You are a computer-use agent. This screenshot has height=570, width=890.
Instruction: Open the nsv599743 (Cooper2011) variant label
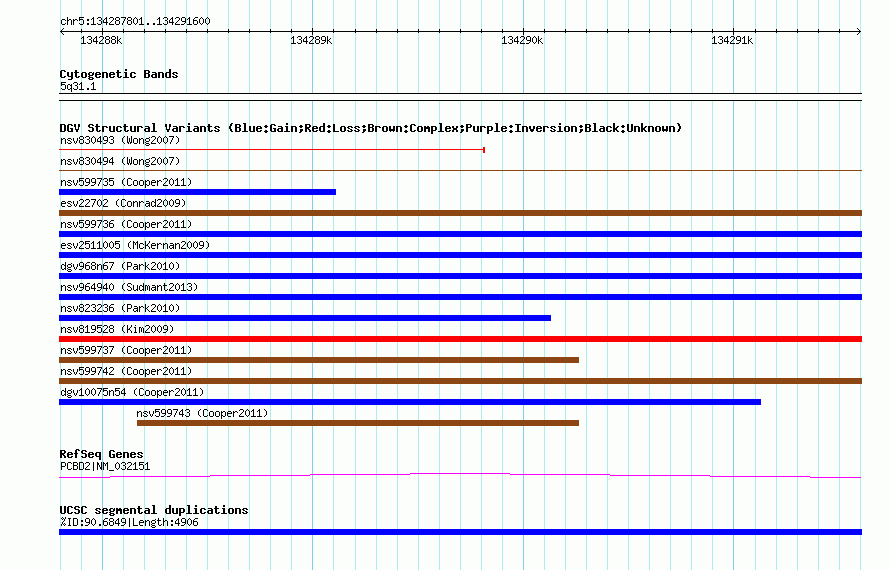pyautogui.click(x=202, y=413)
